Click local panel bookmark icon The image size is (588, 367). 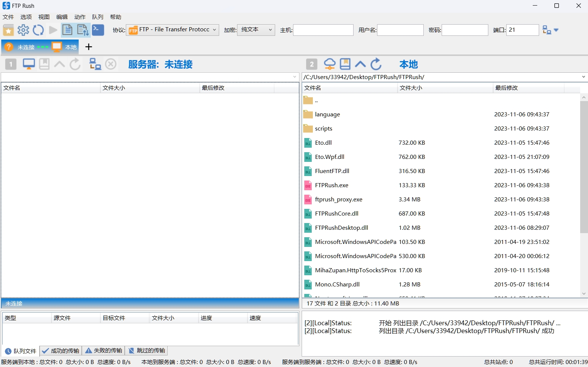click(345, 64)
